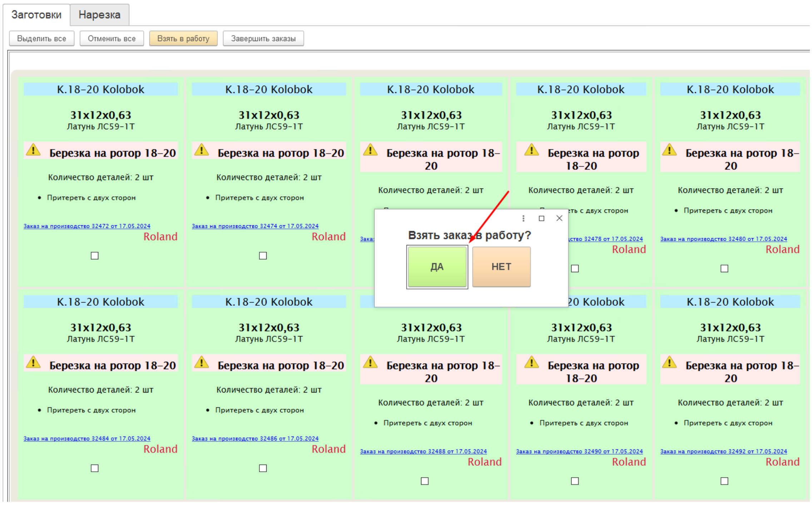Open the Заготовки tab
Screen dimensions: 812x505
tap(36, 15)
